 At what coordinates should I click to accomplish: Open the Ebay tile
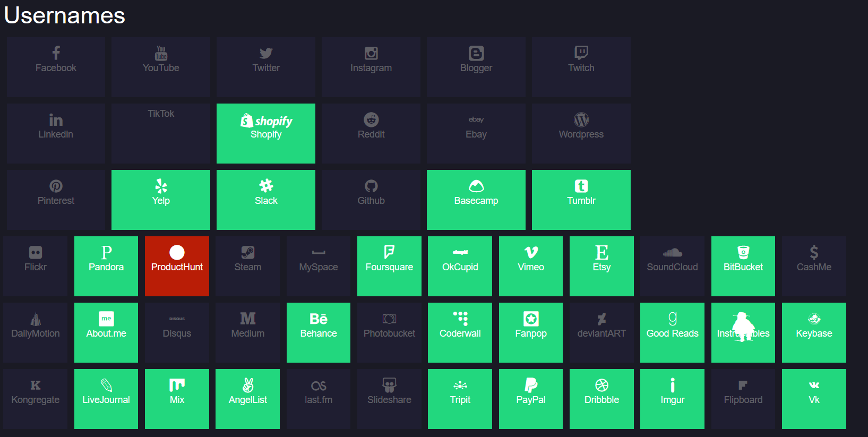(x=476, y=133)
